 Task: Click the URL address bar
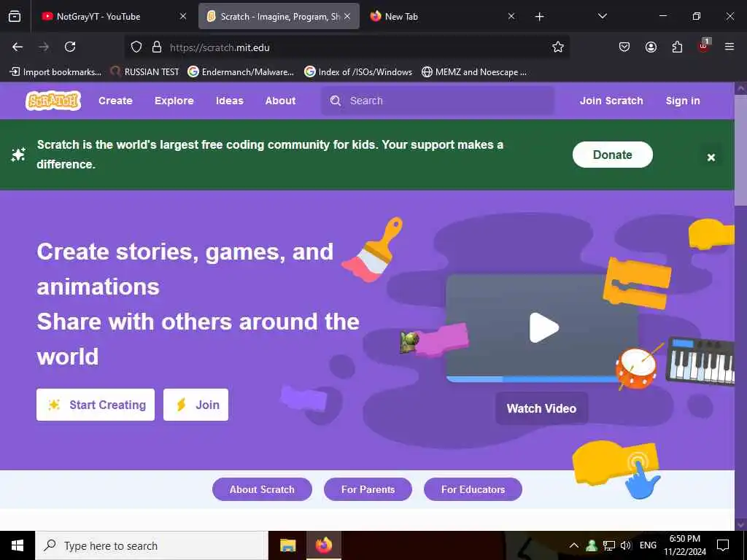pyautogui.click(x=348, y=47)
